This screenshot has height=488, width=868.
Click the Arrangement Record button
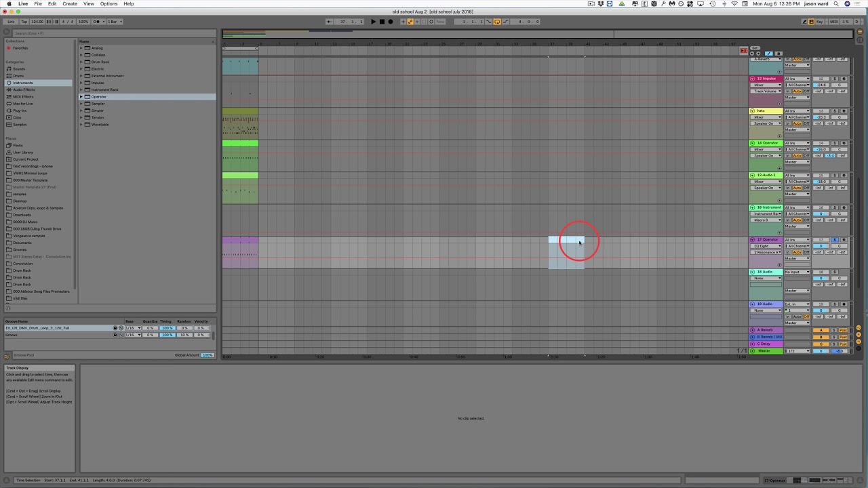click(x=391, y=22)
